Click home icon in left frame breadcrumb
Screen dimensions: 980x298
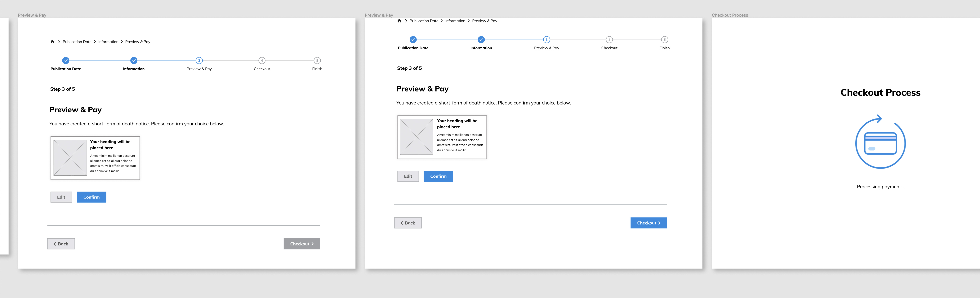click(x=52, y=42)
